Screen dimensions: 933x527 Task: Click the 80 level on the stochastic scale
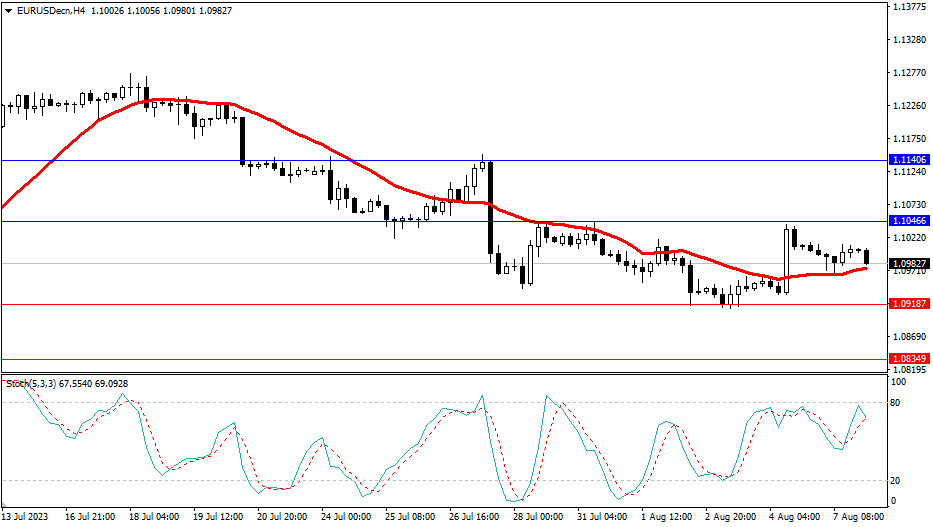897,403
